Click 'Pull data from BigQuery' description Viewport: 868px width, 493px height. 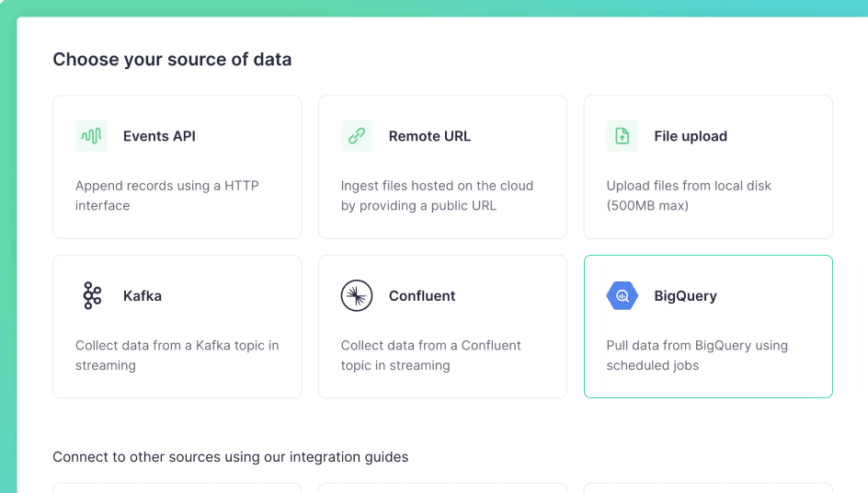coord(697,355)
